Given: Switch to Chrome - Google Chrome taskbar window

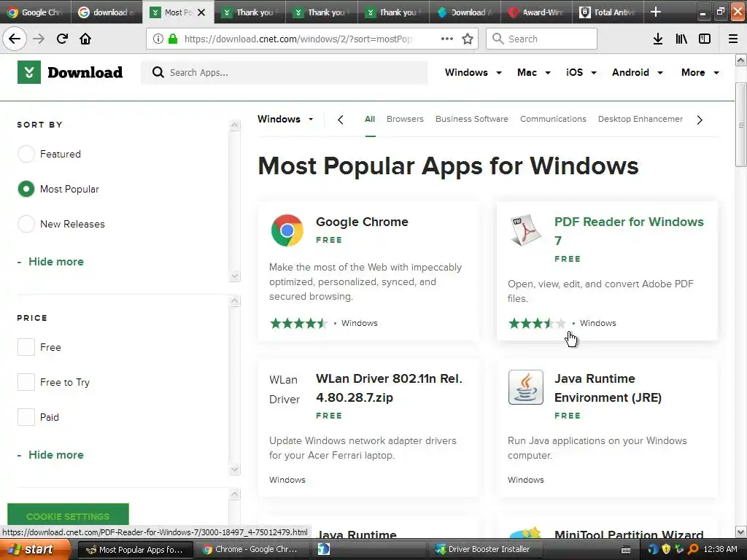Looking at the screenshot, I should 250,549.
